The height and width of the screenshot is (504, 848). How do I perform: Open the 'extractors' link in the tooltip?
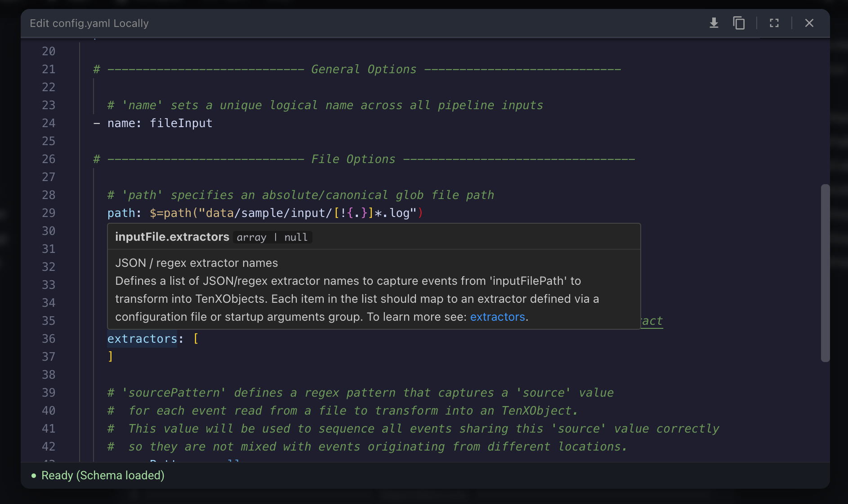point(497,317)
